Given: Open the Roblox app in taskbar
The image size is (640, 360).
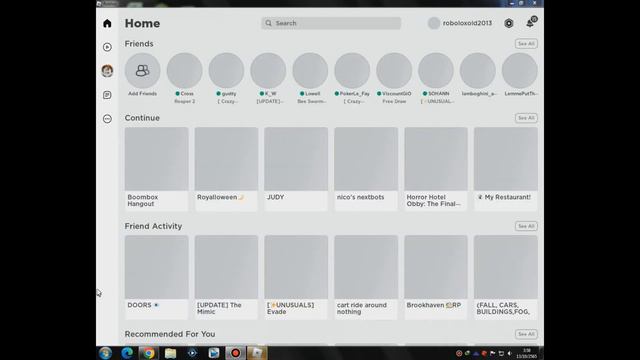Looking at the screenshot, I should coord(257,353).
